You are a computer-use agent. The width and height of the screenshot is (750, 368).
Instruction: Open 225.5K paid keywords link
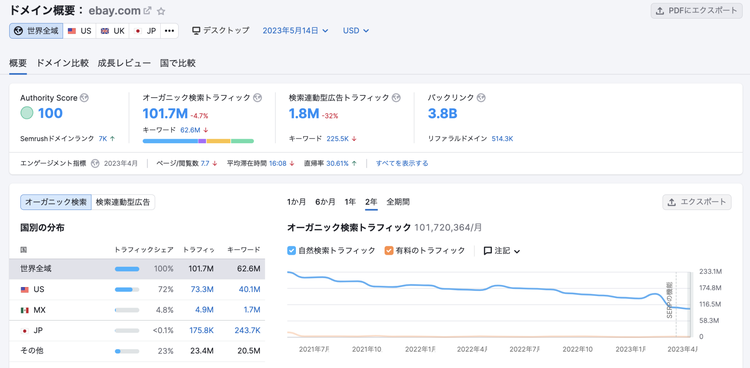pos(338,139)
